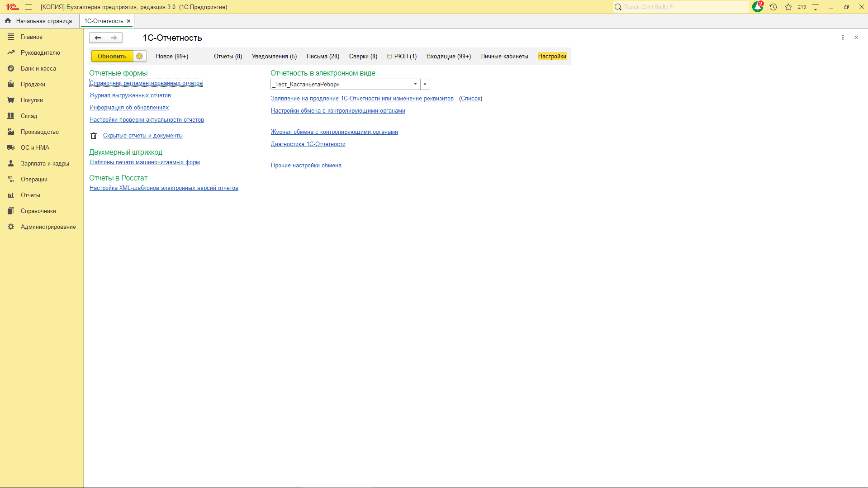This screenshot has width=868, height=488.
Task: Open notifications bell with badge 2
Action: (x=758, y=7)
